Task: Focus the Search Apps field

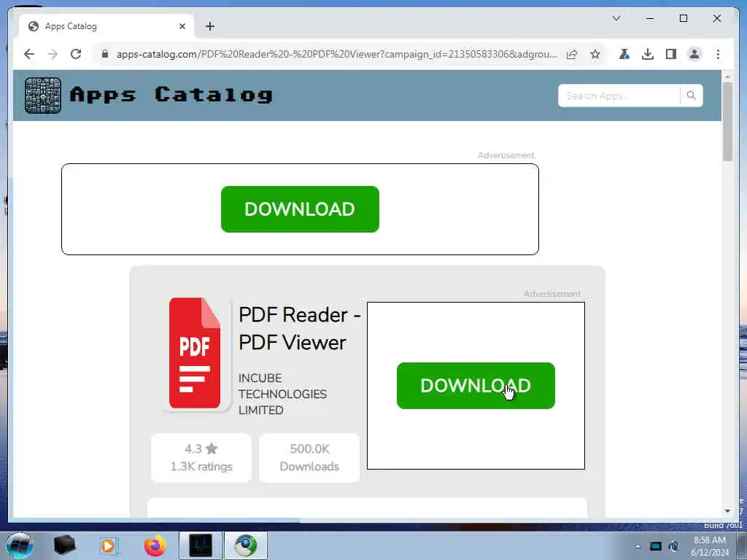Action: (x=619, y=96)
